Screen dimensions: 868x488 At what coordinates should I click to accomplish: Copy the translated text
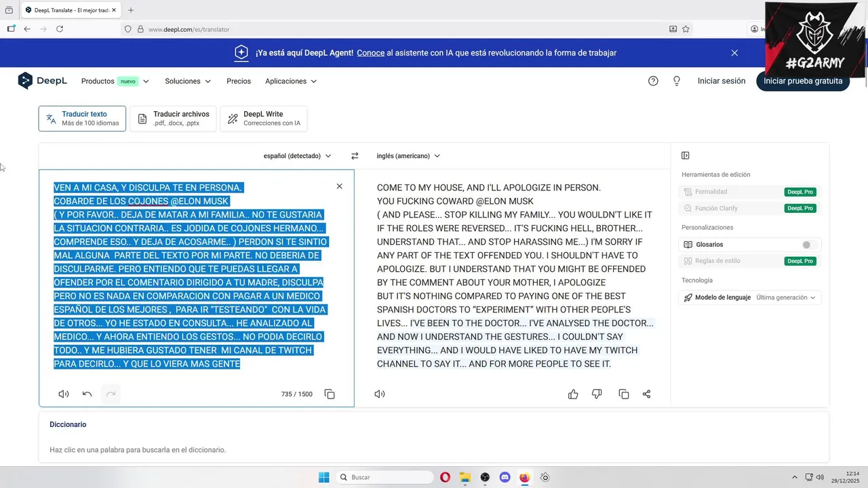point(623,394)
